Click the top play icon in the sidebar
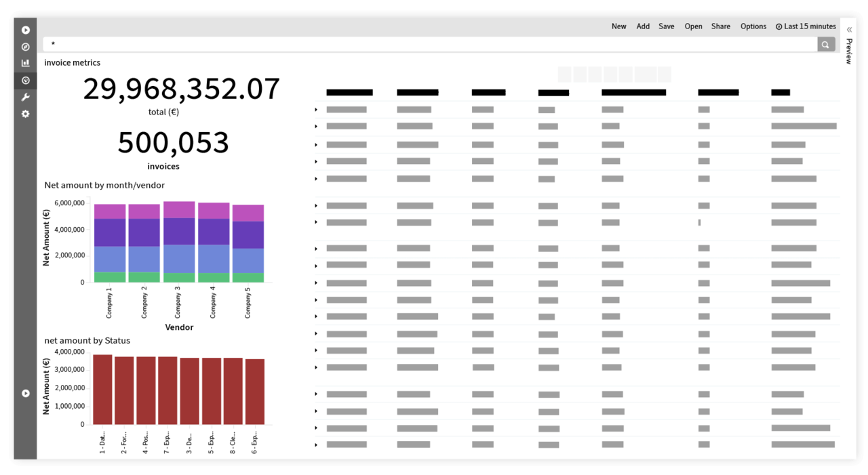The height and width of the screenshot is (475, 868). (26, 30)
